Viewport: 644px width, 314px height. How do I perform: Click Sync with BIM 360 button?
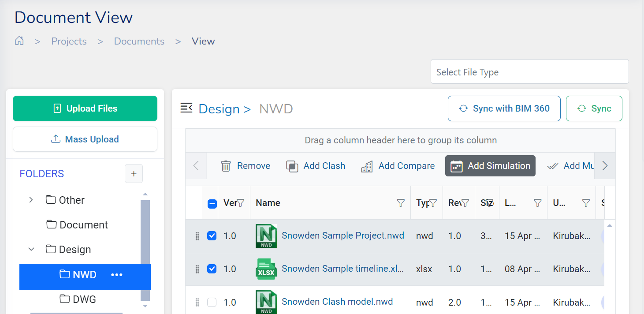click(504, 108)
